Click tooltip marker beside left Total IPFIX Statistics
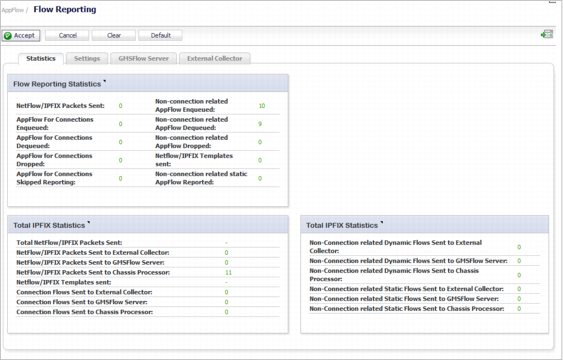 88,222
